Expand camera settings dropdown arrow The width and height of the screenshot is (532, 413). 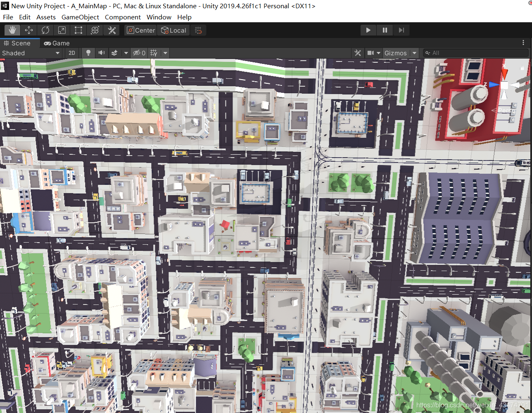pos(378,53)
